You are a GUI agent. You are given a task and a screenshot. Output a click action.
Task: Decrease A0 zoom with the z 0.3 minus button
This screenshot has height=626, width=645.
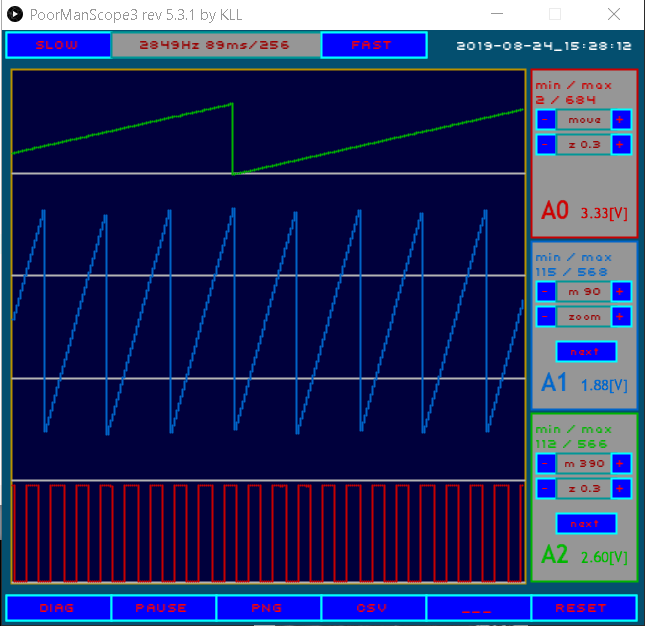546,145
